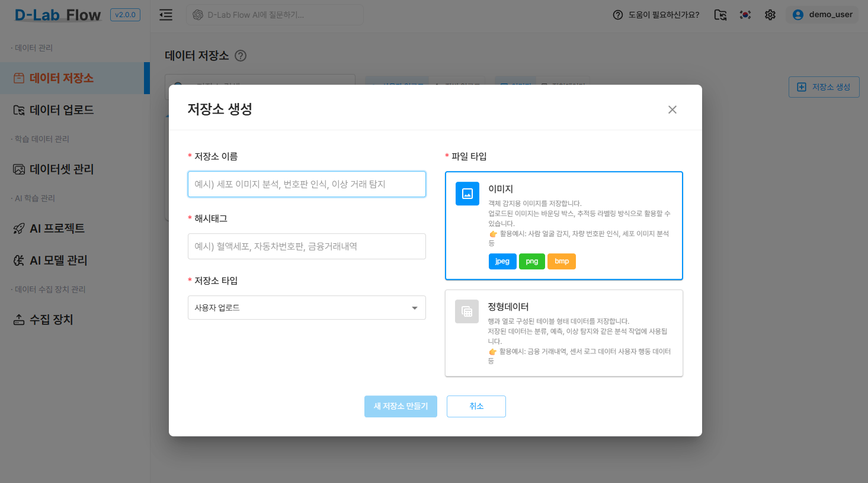
Task: Open the folder settings icon in the top bar
Action: [x=720, y=15]
